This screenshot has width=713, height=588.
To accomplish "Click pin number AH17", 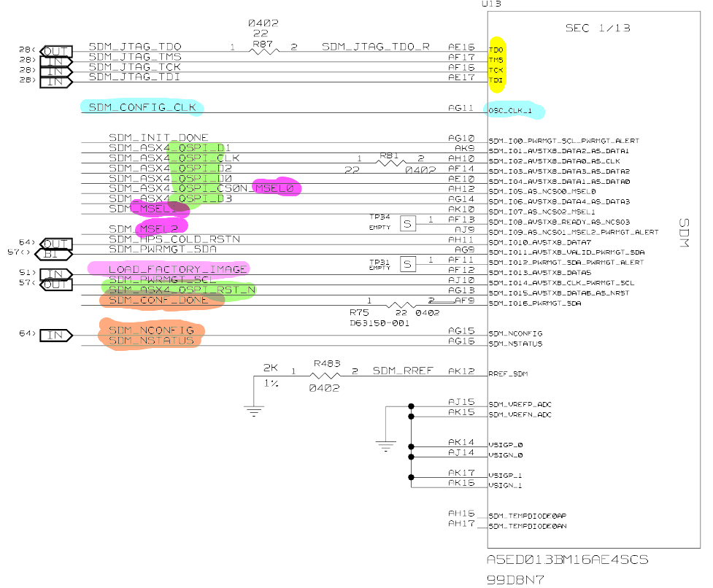I will click(x=461, y=524).
